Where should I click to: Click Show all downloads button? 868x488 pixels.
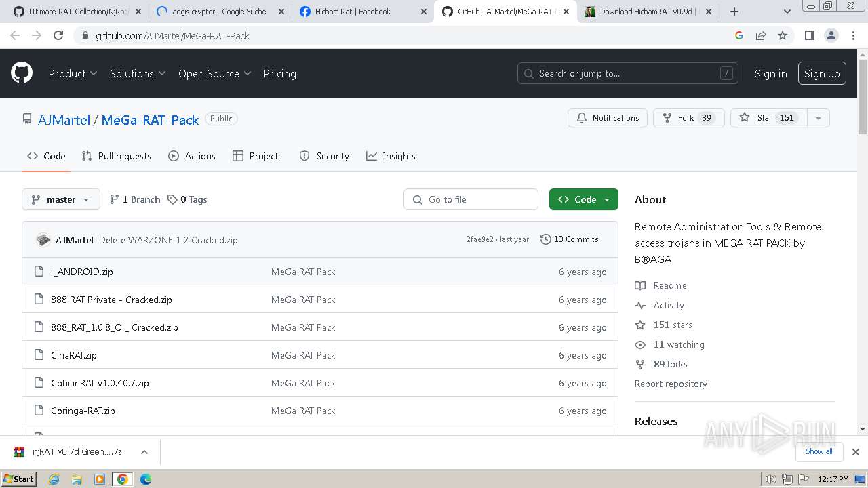tap(818, 451)
